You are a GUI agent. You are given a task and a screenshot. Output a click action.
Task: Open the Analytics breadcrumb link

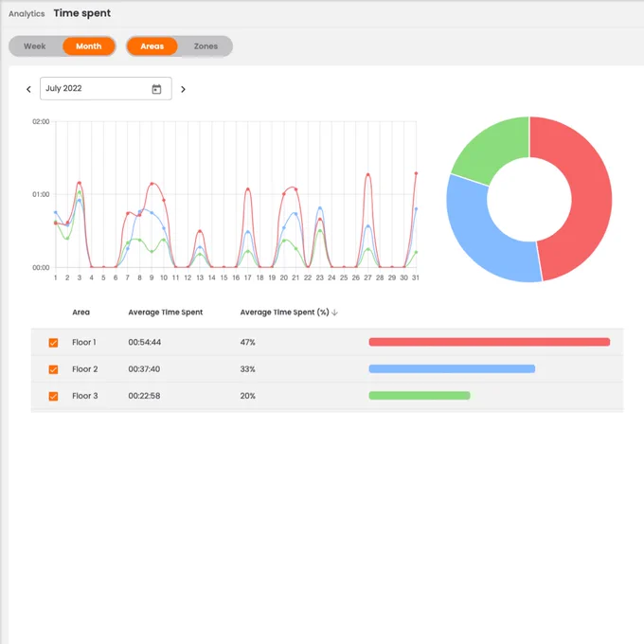click(x=27, y=14)
